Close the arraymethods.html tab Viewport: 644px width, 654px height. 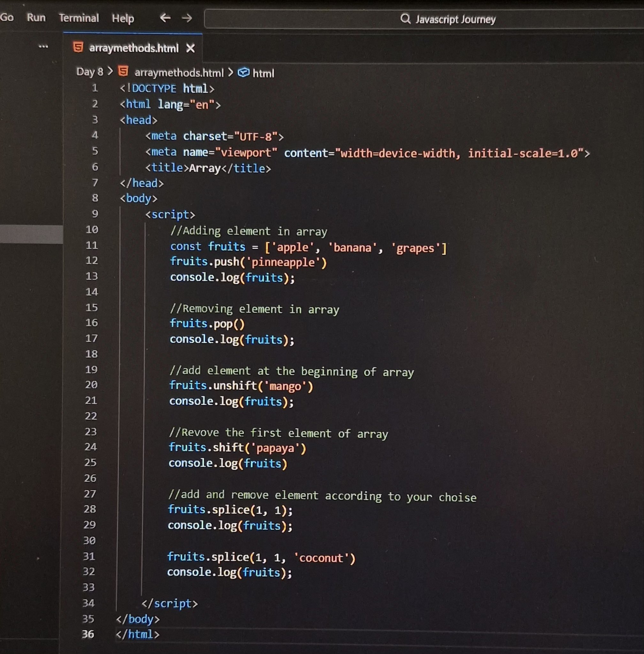pos(190,48)
